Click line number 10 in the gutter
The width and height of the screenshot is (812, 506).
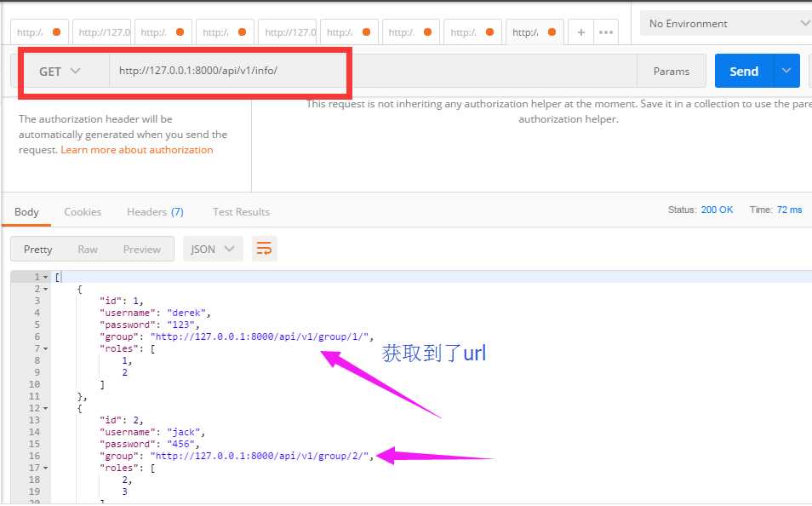coord(34,385)
